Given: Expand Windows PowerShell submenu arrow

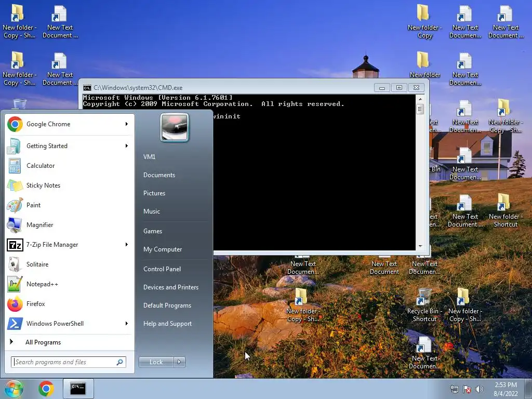Looking at the screenshot, I should 127,323.
